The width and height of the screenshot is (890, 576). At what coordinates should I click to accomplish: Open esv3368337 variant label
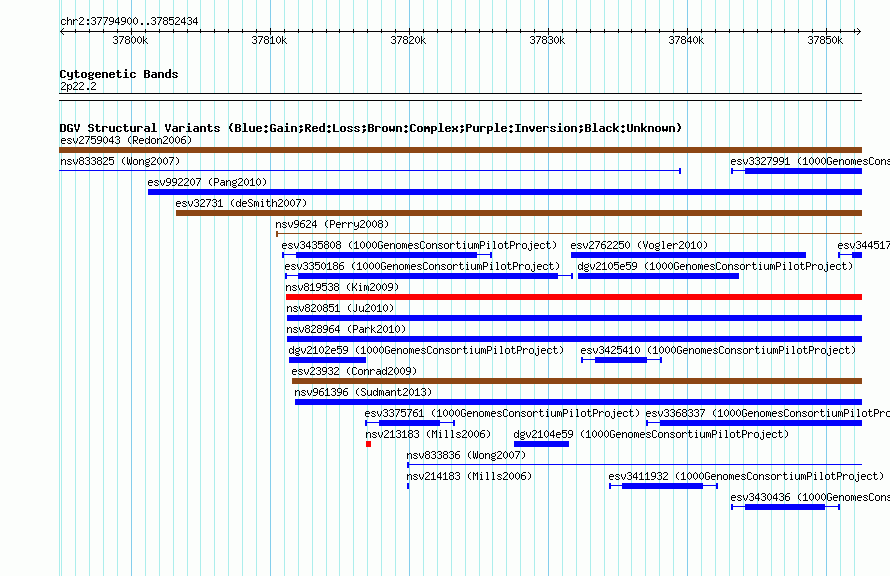tap(767, 413)
